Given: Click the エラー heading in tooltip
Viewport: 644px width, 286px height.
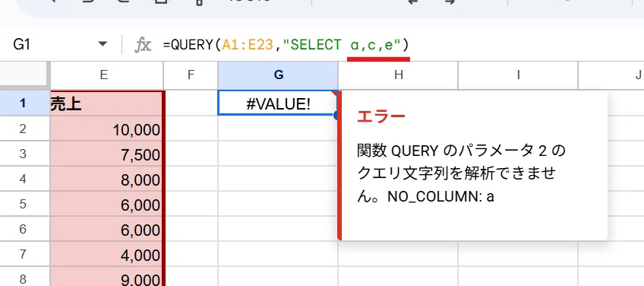Looking at the screenshot, I should click(x=381, y=116).
